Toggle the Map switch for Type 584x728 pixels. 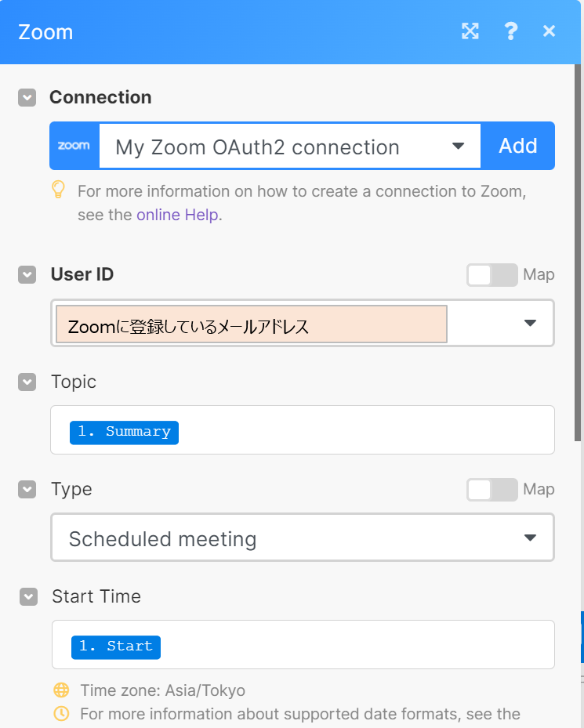tap(492, 489)
